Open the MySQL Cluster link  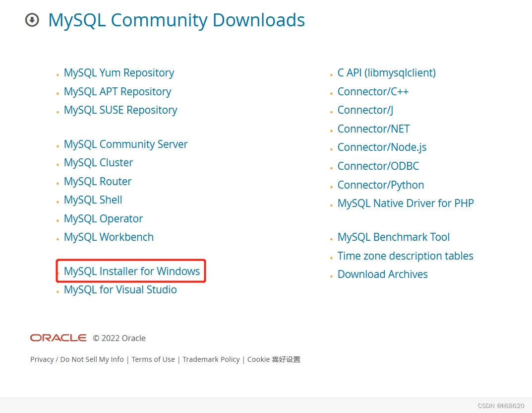(98, 163)
